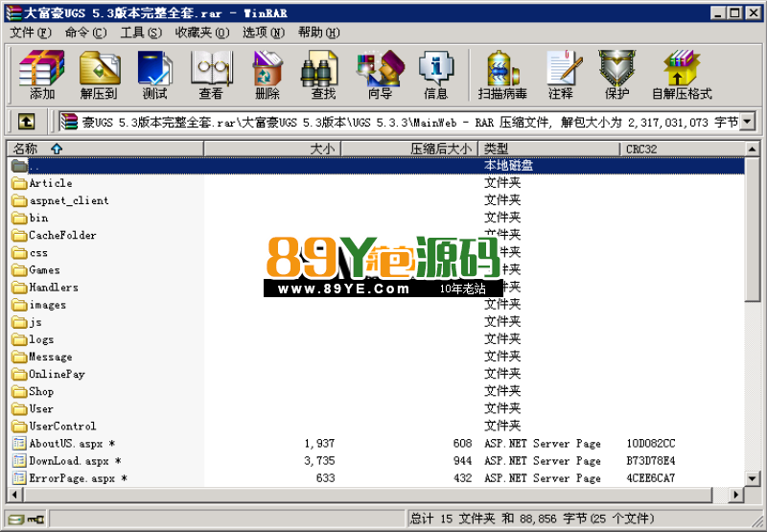
Task: Open the Info (信息) icon
Action: click(436, 75)
